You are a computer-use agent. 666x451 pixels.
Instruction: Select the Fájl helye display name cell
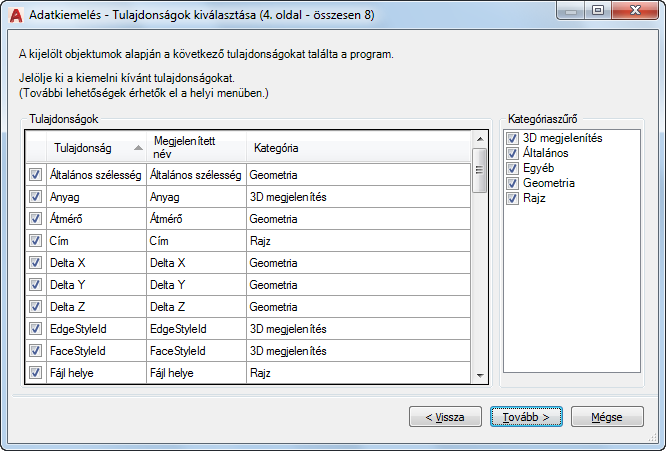coord(195,373)
